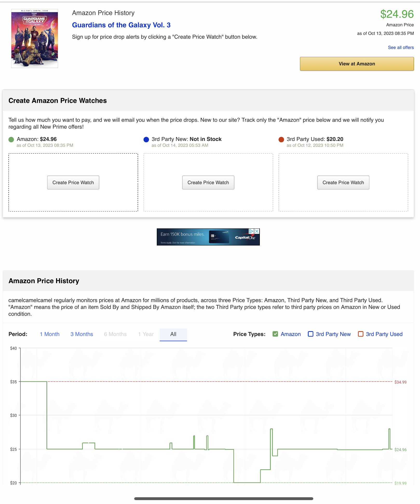The image size is (420, 504).
Task: Select the 1 Month period tab
Action: coord(50,334)
